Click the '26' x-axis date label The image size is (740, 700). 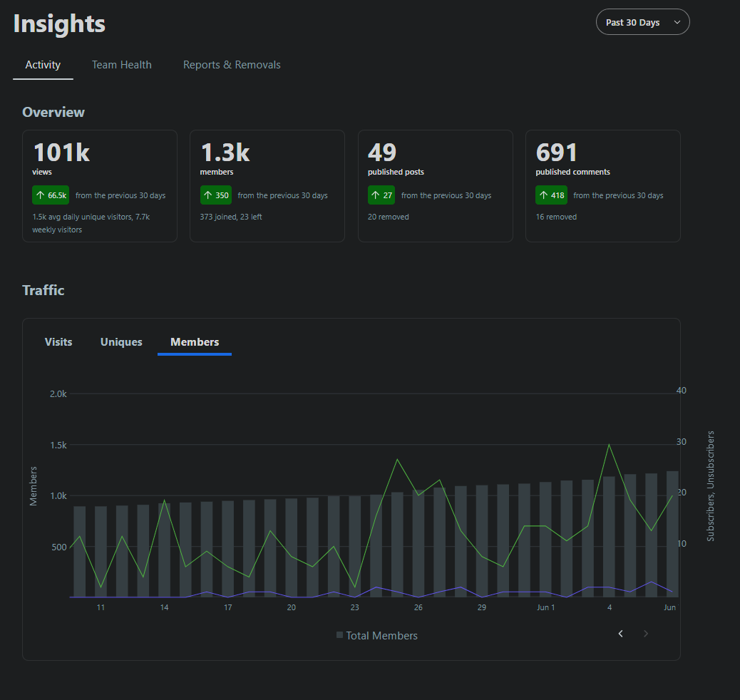[x=418, y=607]
